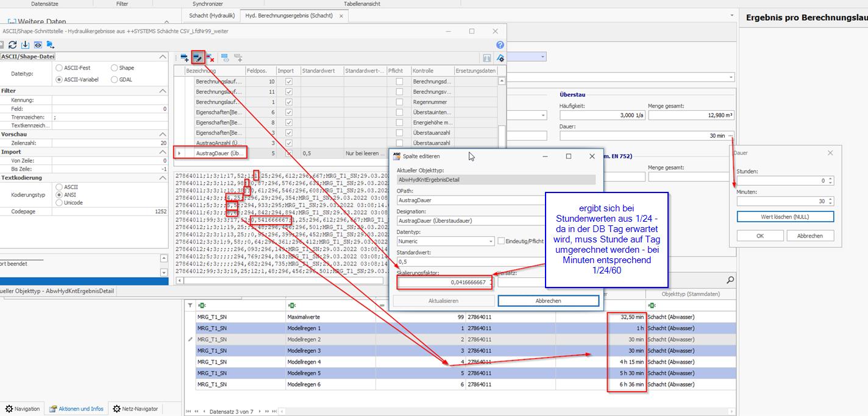Select the ASCII-Fest file type radio button
The height and width of the screenshot is (416, 868).
(59, 68)
